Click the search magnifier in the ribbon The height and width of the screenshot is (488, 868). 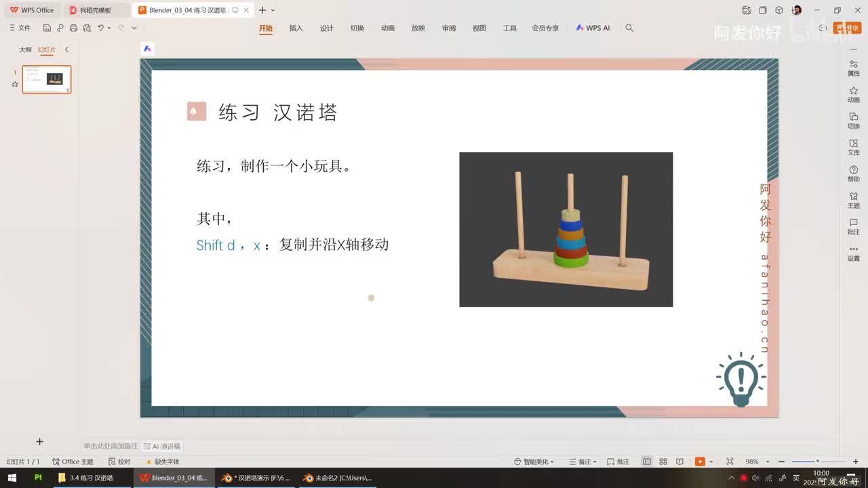tap(629, 28)
